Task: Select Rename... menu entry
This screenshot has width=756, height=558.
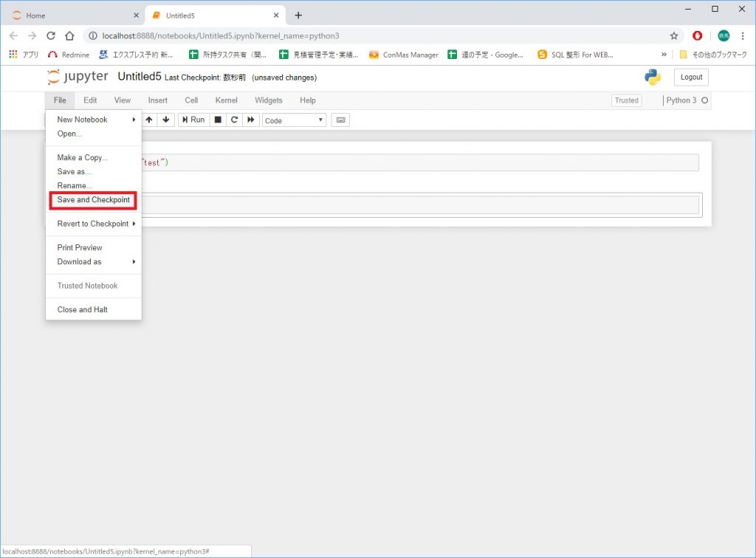Action: coord(94,185)
